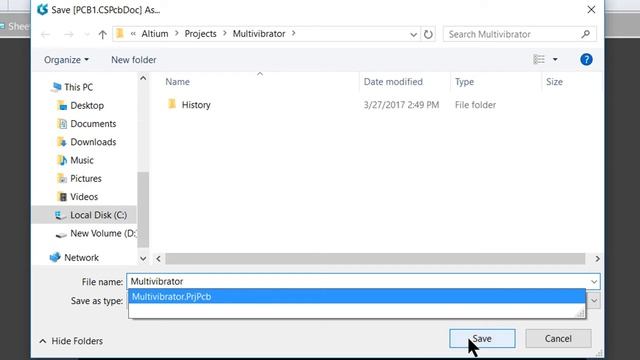This screenshot has width=640, height=360.
Task: Collapse with Hide Folders
Action: point(71,341)
